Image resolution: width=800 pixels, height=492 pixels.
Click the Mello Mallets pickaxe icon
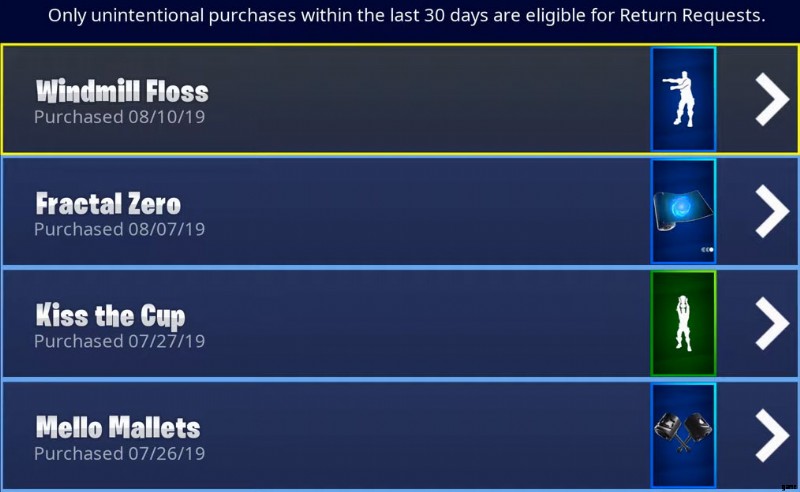point(683,434)
